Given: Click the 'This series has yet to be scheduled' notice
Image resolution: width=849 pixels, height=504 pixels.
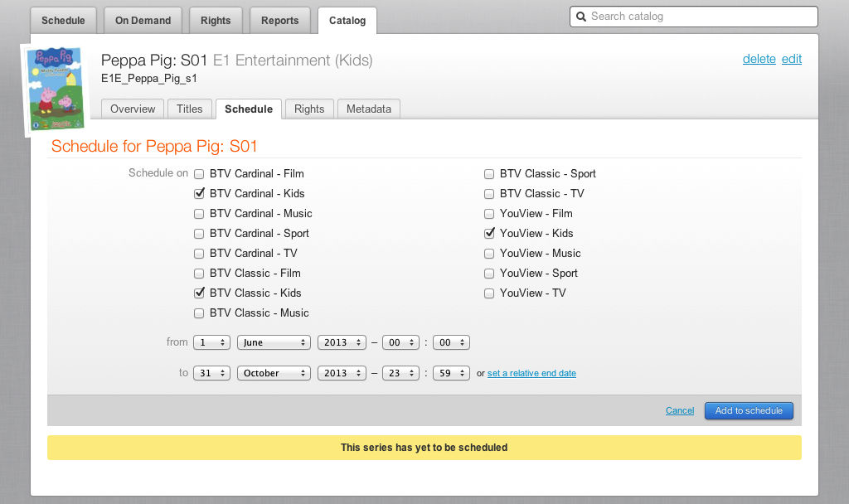Looking at the screenshot, I should 424,448.
